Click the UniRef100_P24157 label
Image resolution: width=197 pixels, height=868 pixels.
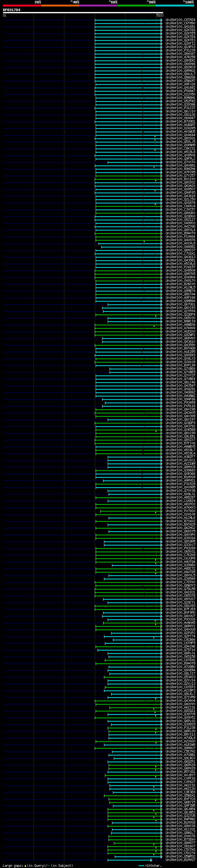point(180,267)
